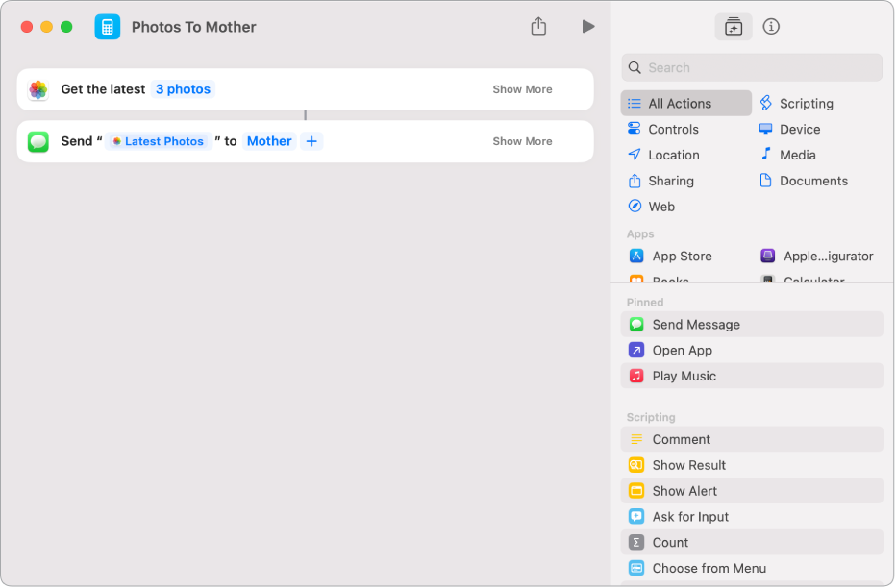Open the Location category
This screenshot has height=588, width=896.
click(663, 155)
